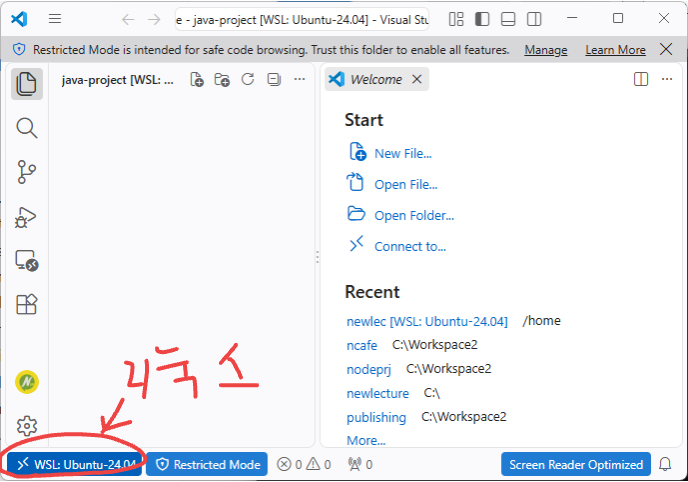The image size is (688, 482).
Task: Toggle the secondary side bar
Action: (534, 19)
